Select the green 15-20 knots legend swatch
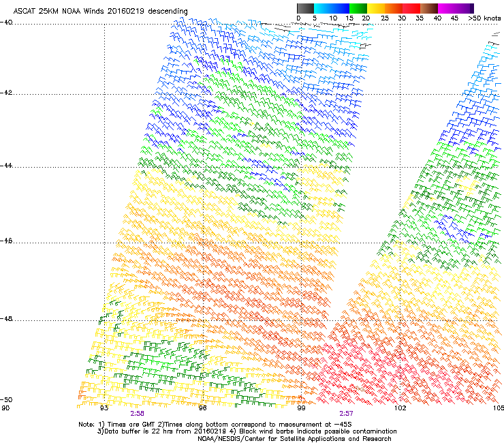Viewport: 504px width, 443px height. click(358, 8)
